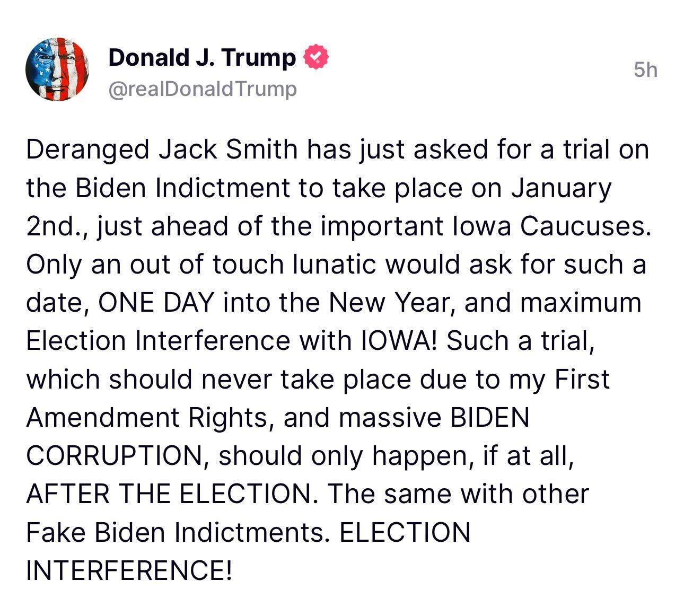Screen dimensions: 684x616
Task: Click the words "Amendment Rights"
Action: [x=146, y=417]
